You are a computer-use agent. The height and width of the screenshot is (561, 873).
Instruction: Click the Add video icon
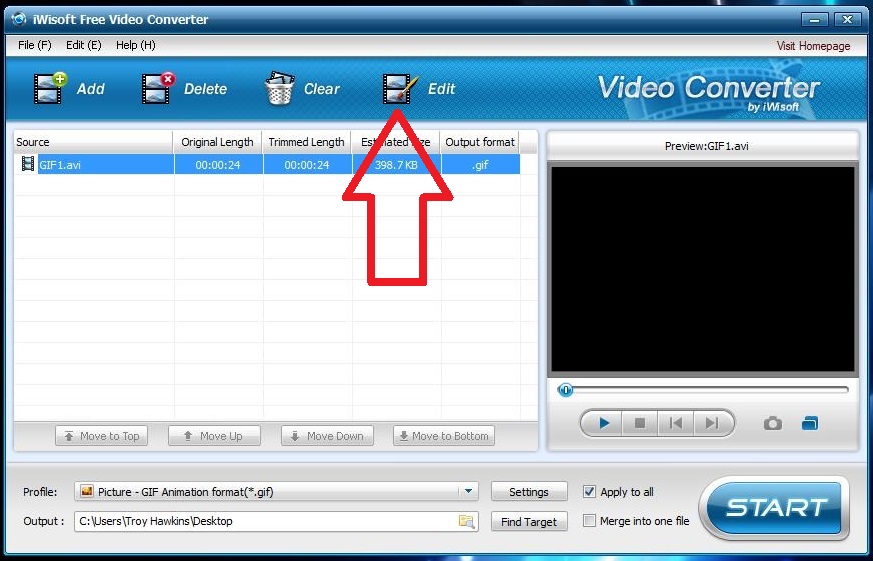pos(50,88)
